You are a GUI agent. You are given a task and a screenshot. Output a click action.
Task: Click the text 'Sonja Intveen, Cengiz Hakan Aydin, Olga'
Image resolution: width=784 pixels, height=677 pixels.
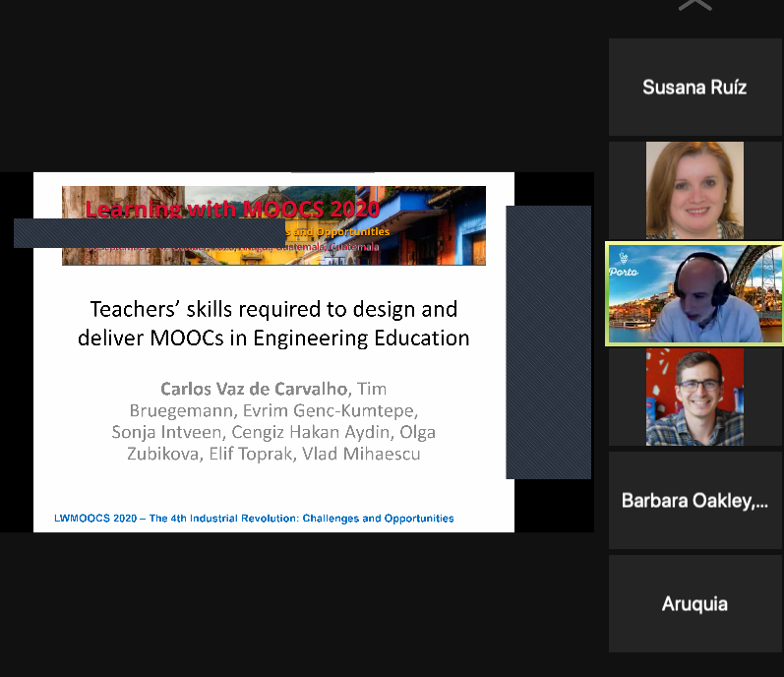tap(273, 432)
